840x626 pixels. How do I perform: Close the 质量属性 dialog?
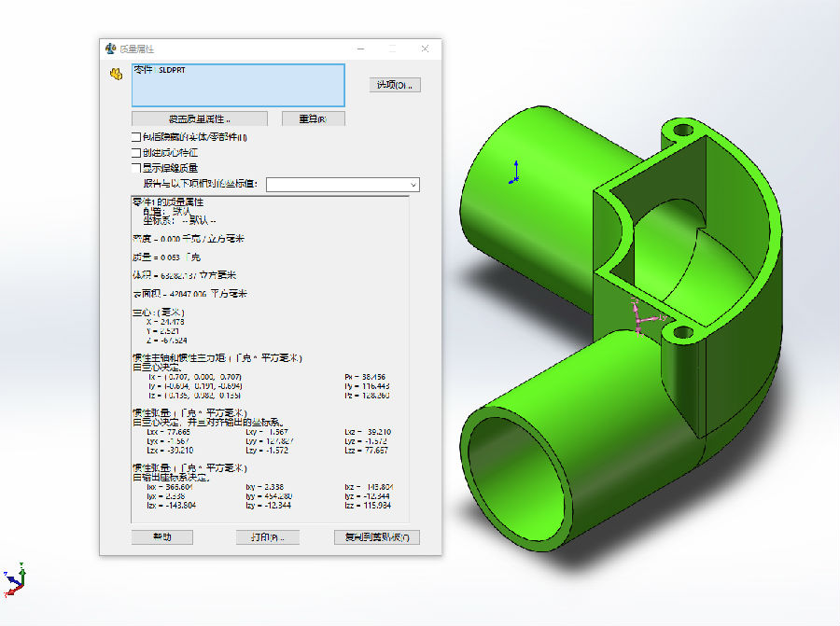click(x=425, y=49)
